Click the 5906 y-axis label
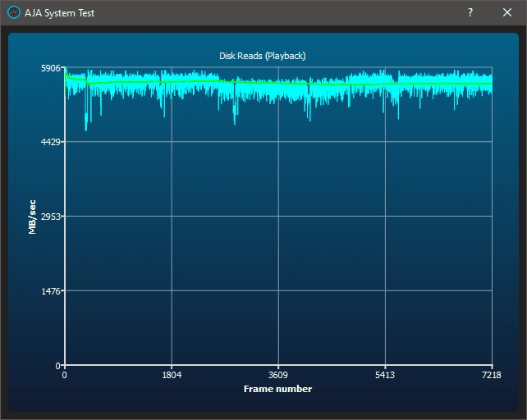527x420 pixels. (x=51, y=68)
